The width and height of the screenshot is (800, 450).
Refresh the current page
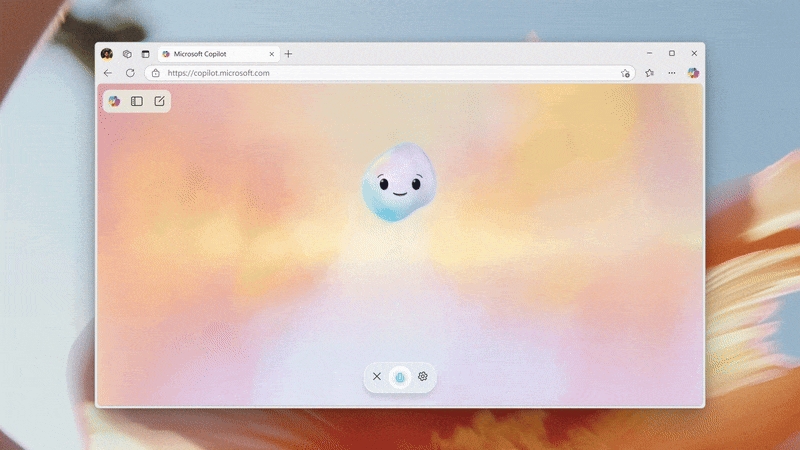click(130, 73)
